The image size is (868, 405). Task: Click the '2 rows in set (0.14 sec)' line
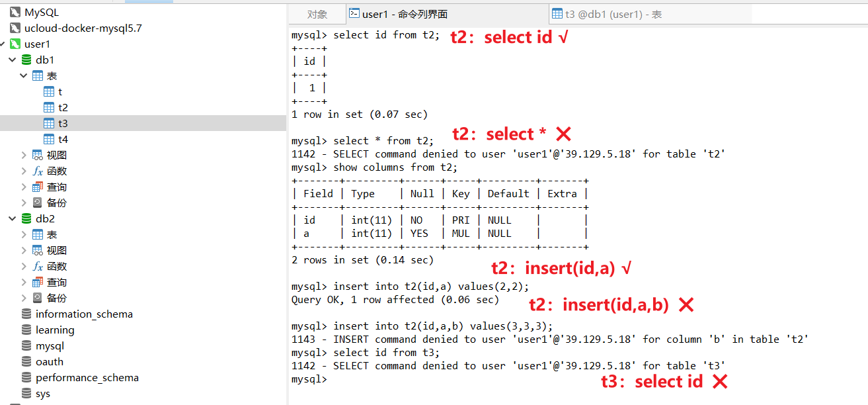coord(362,260)
